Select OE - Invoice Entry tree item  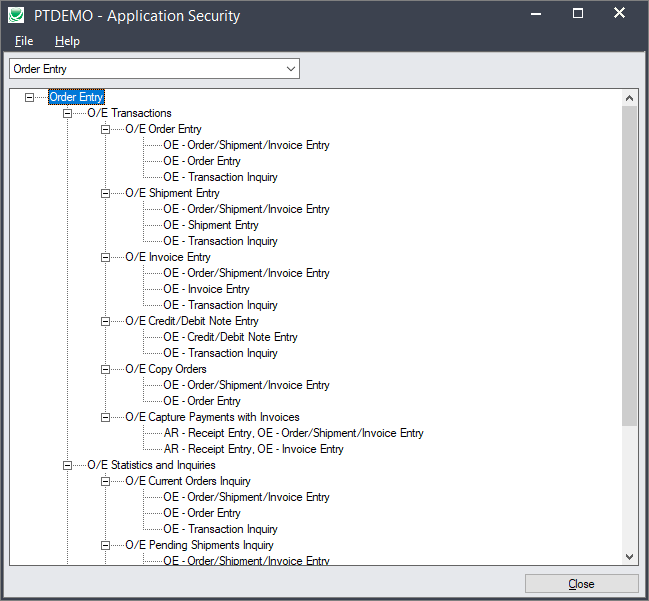206,289
